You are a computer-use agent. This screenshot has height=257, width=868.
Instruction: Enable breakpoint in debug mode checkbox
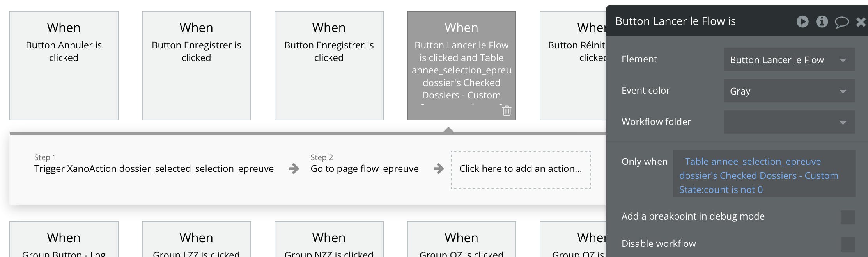tap(847, 217)
